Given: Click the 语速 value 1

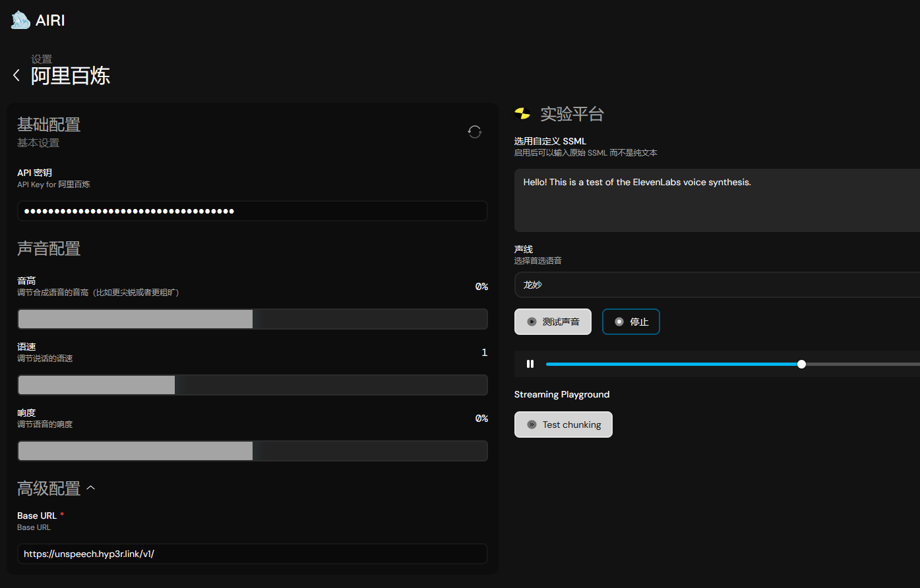Looking at the screenshot, I should 485,353.
